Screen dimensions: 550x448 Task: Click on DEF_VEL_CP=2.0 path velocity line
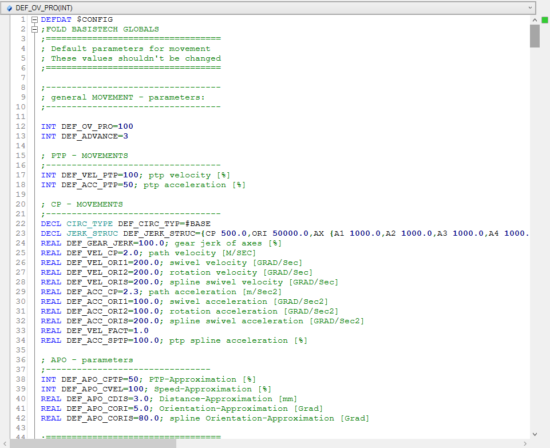tap(148, 253)
